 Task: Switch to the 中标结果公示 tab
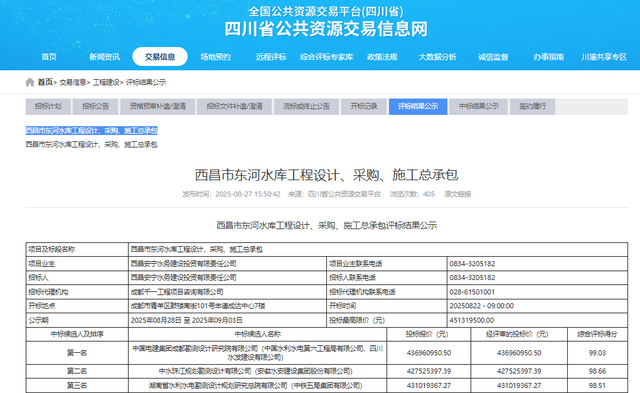(x=478, y=107)
